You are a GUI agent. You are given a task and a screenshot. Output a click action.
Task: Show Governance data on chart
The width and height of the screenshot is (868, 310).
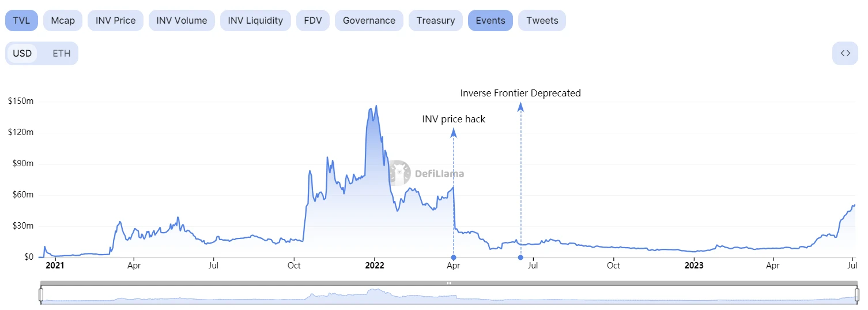(369, 21)
